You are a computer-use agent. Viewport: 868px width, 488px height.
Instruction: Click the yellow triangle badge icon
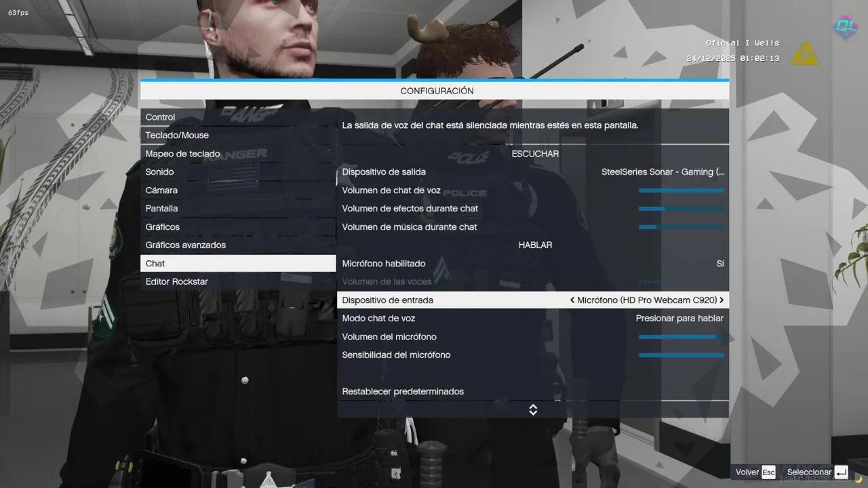[x=806, y=52]
